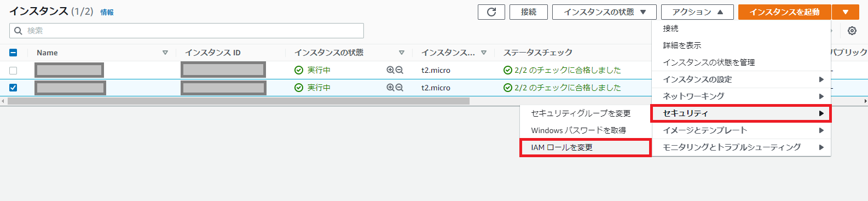868x201 pixels.
Task: Click the 接続 button in the toolbar
Action: [x=529, y=12]
